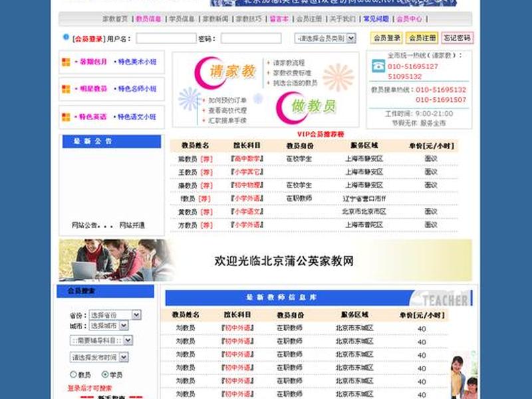Open the 会员注册 item in the navigation bar

click(x=309, y=19)
